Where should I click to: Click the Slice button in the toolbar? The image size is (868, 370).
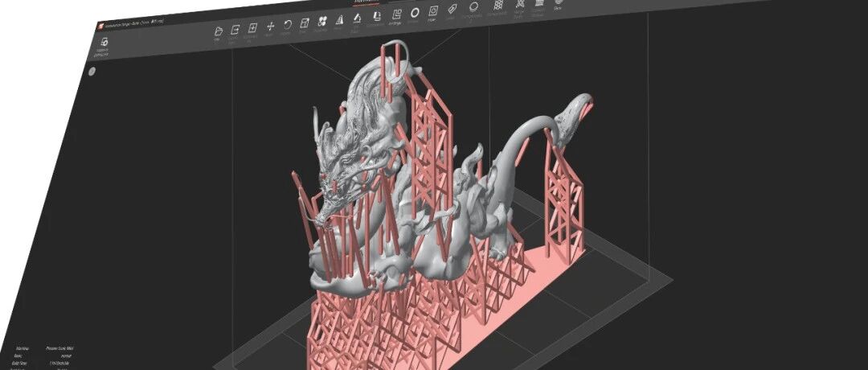click(x=558, y=3)
